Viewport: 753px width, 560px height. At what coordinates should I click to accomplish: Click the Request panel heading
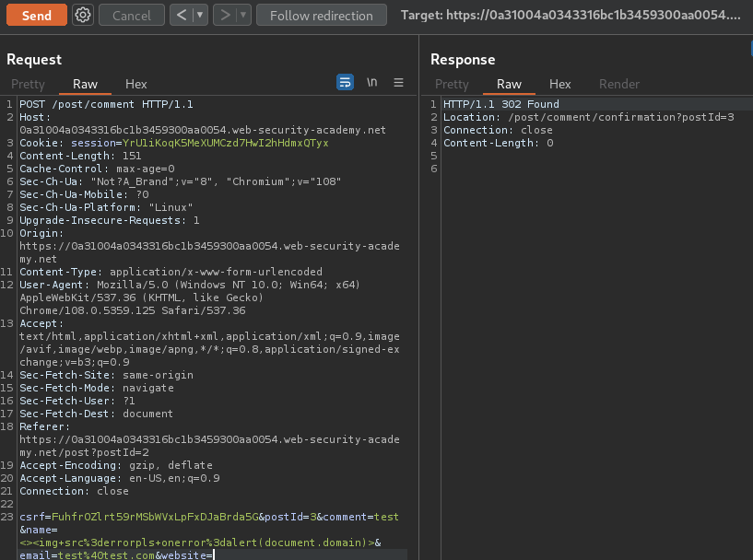point(34,60)
